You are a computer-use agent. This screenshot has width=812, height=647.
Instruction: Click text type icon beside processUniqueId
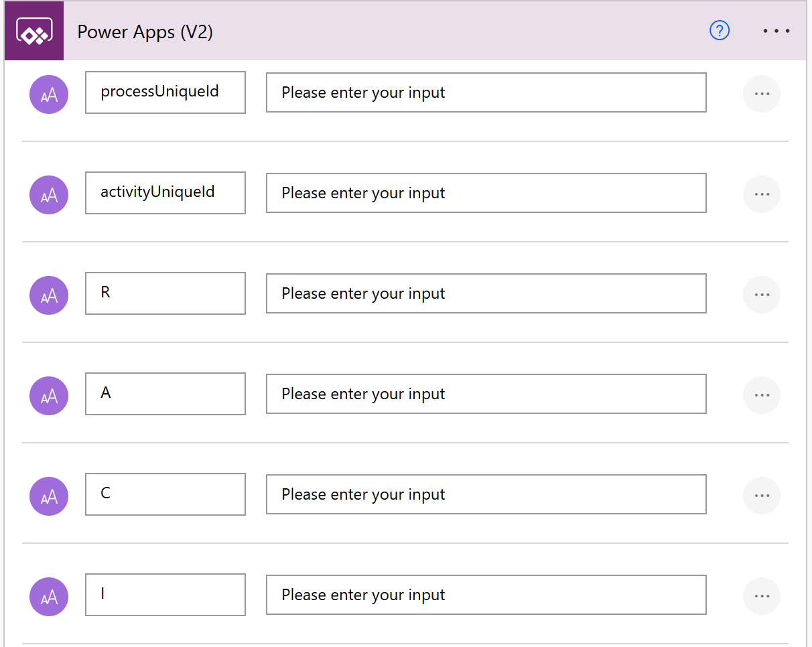(49, 94)
